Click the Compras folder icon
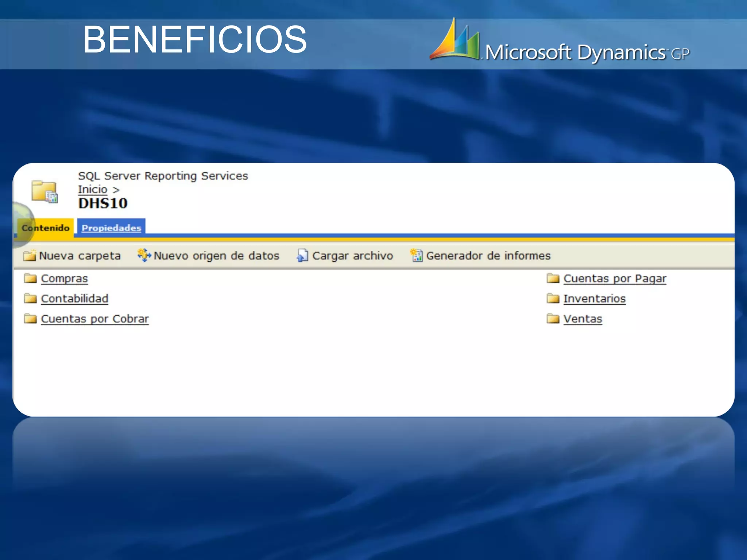 (30, 279)
